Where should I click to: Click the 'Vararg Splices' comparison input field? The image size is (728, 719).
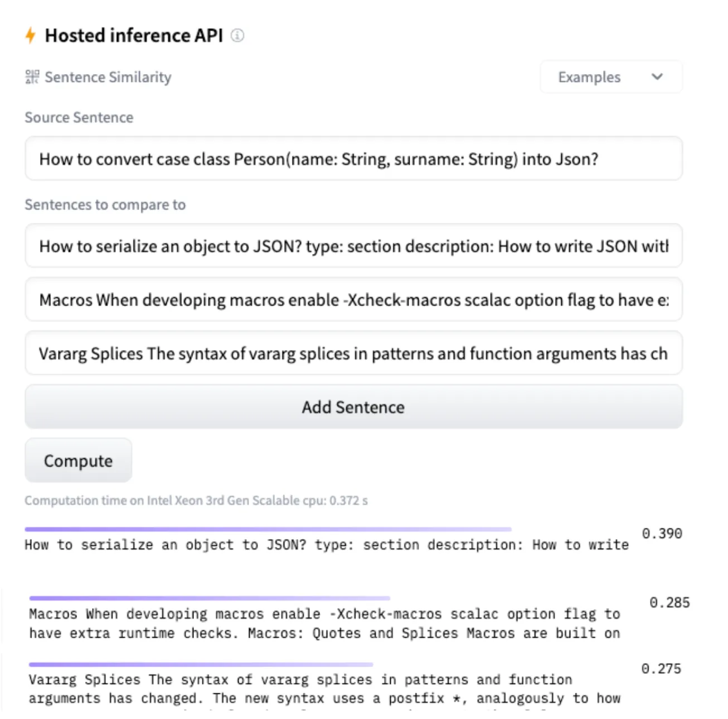353,353
